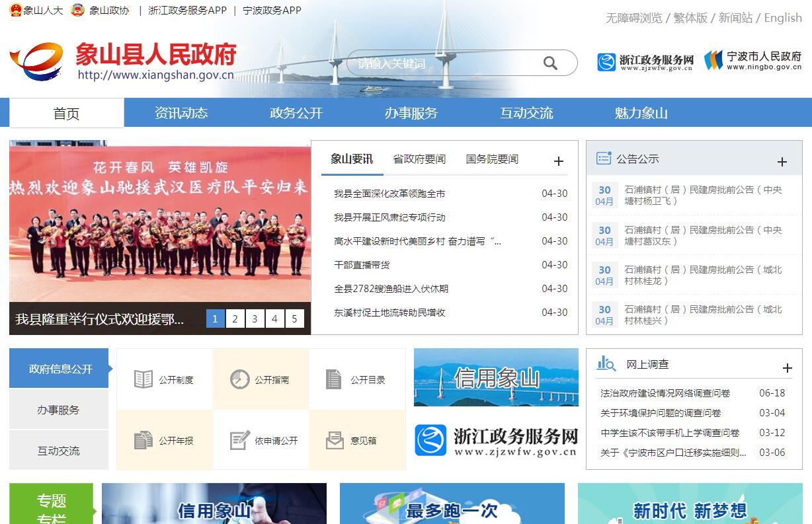Open the 办事服务 navigation menu
The image size is (812, 524).
(411, 113)
